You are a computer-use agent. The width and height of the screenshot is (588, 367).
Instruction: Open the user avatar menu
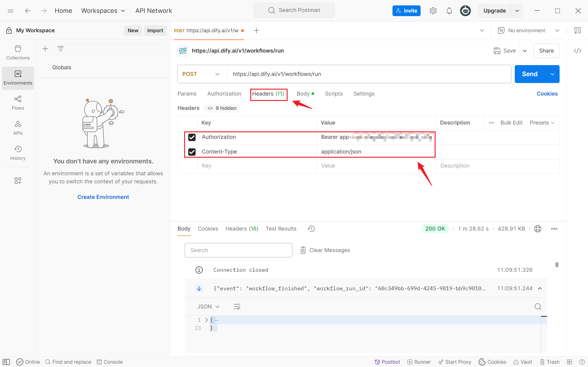click(x=465, y=11)
